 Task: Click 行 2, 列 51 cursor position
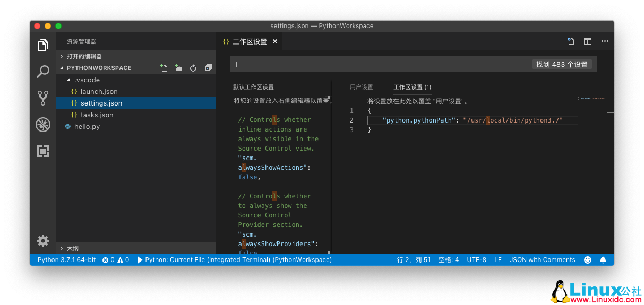pyautogui.click(x=414, y=260)
